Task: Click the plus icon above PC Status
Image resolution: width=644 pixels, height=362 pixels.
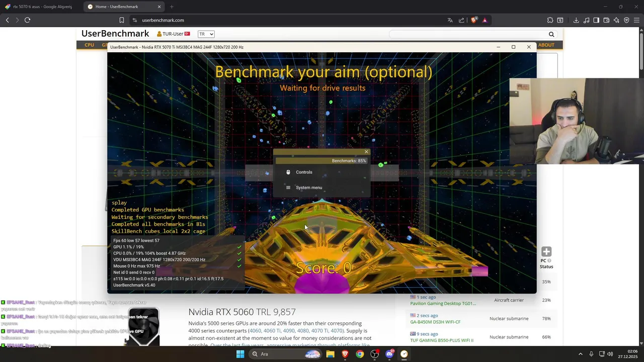Action: tap(546, 251)
